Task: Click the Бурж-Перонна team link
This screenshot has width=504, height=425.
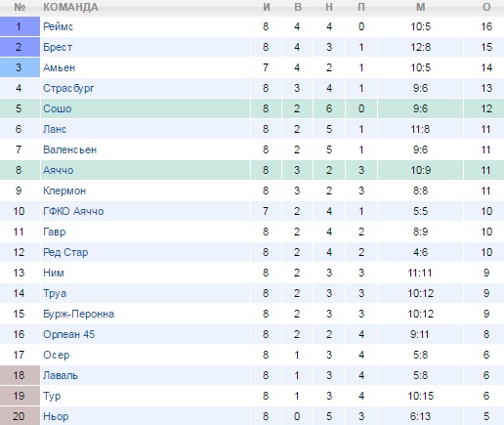Action: [x=79, y=314]
